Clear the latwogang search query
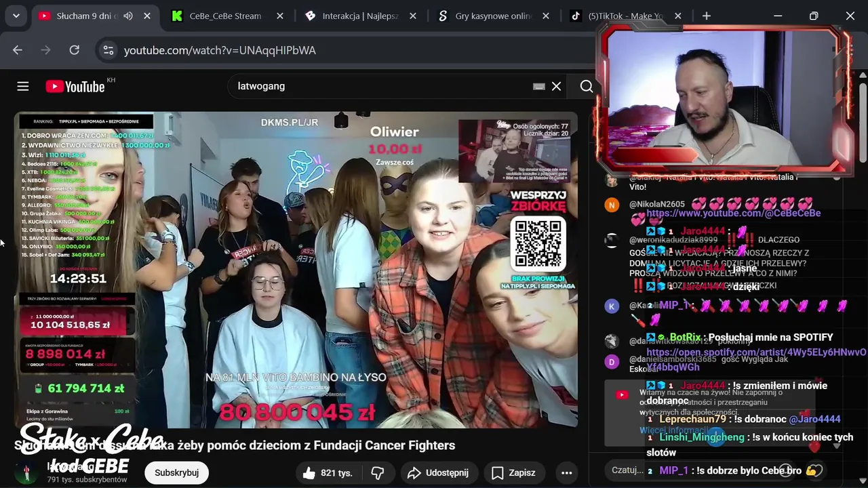The width and height of the screenshot is (868, 488). (x=556, y=86)
